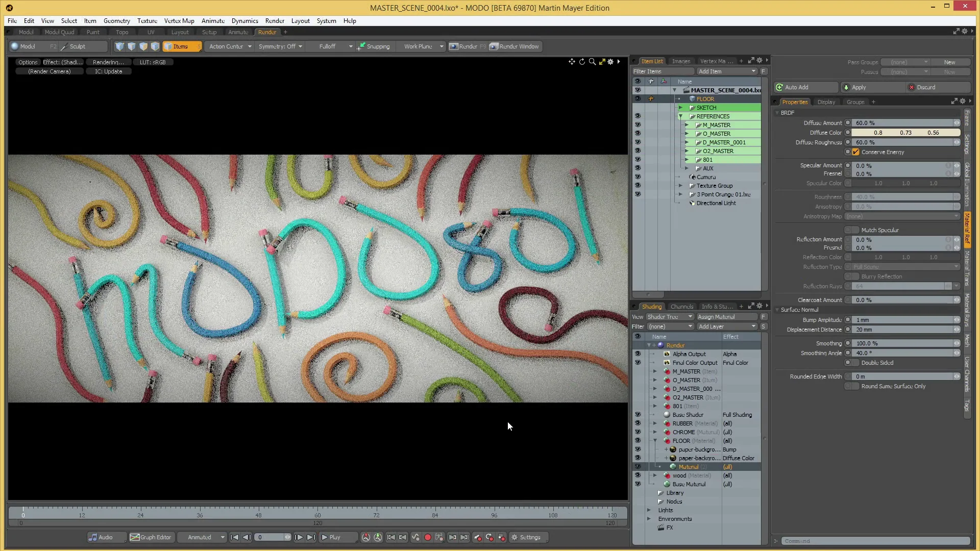Open Falloff dropdown
The image size is (980, 551).
(x=330, y=46)
